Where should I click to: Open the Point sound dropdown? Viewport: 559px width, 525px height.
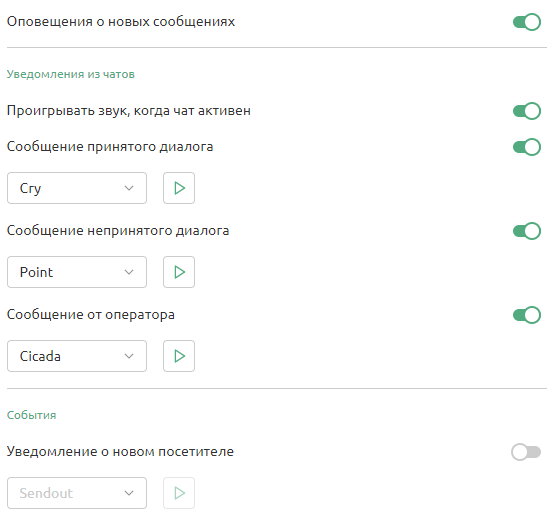tap(77, 272)
